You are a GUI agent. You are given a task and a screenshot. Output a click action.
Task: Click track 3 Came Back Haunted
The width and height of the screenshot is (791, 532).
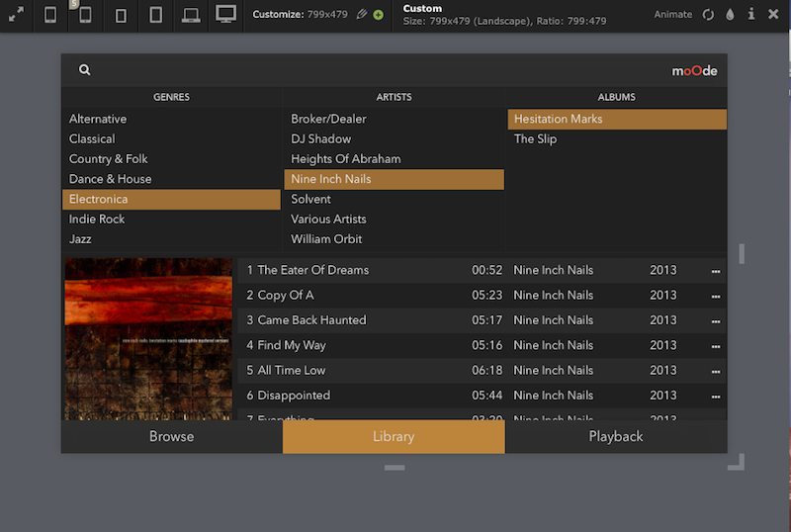[x=482, y=320]
